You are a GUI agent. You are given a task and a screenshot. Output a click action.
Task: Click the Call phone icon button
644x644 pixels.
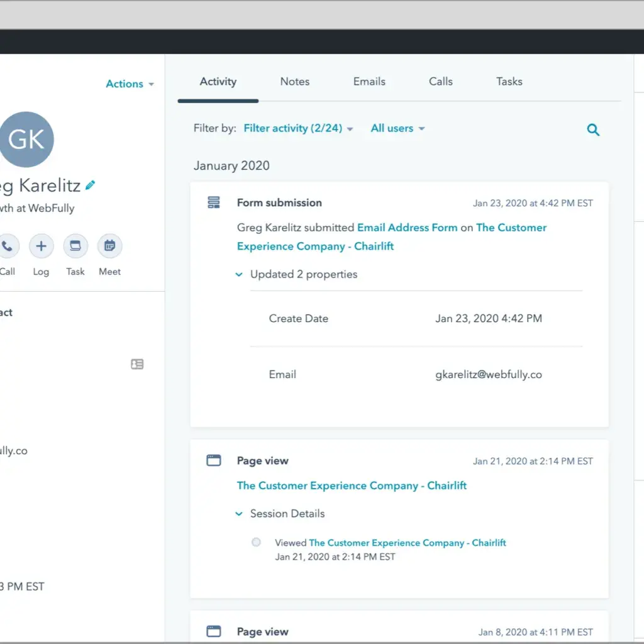tap(7, 246)
